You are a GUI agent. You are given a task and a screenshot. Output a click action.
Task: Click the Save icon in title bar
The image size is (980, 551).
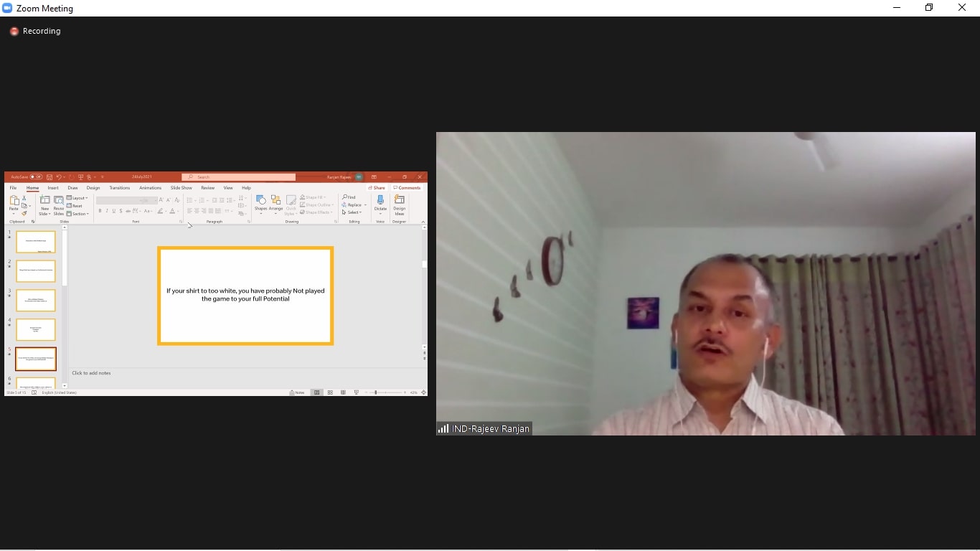pyautogui.click(x=50, y=177)
